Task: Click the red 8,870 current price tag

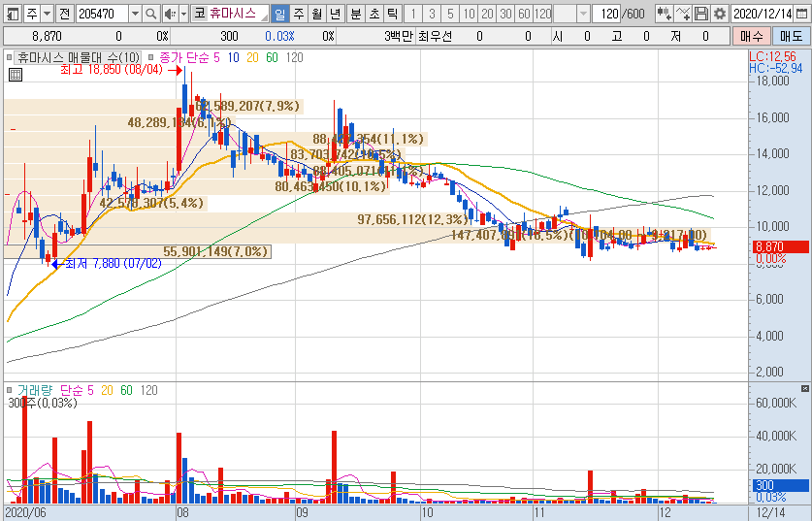Action: pyautogui.click(x=780, y=246)
